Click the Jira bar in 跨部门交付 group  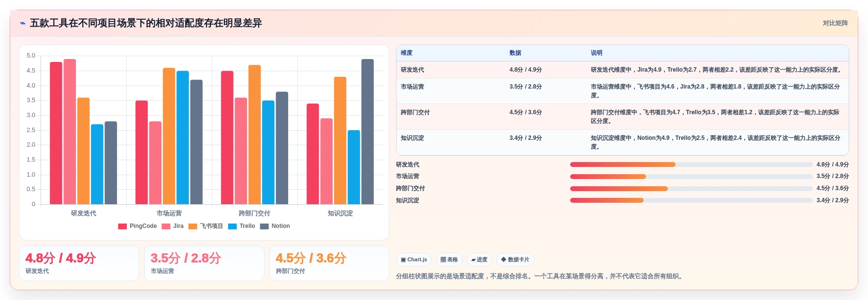tap(241, 151)
